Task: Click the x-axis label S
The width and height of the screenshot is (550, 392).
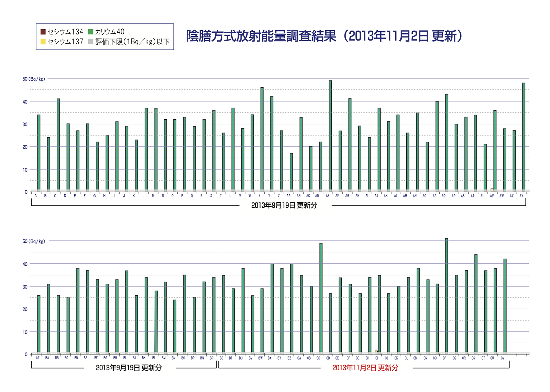Action: [x=211, y=196]
